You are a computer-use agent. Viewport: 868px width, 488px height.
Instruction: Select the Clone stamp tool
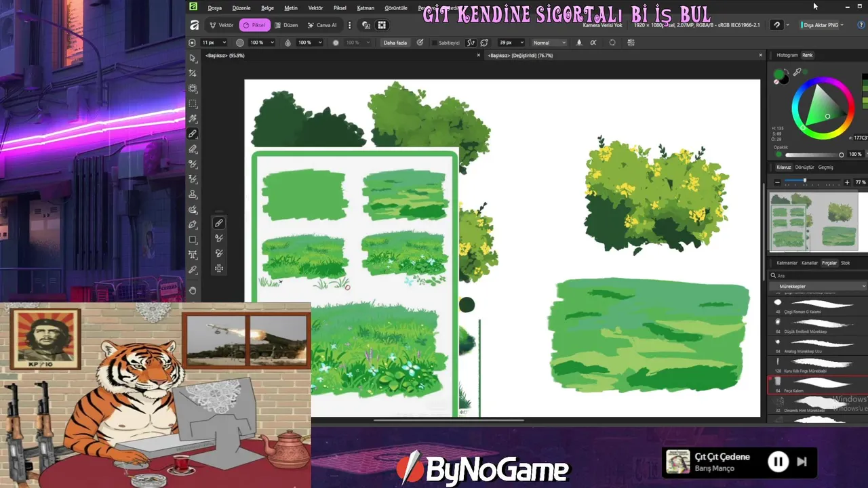click(x=193, y=195)
